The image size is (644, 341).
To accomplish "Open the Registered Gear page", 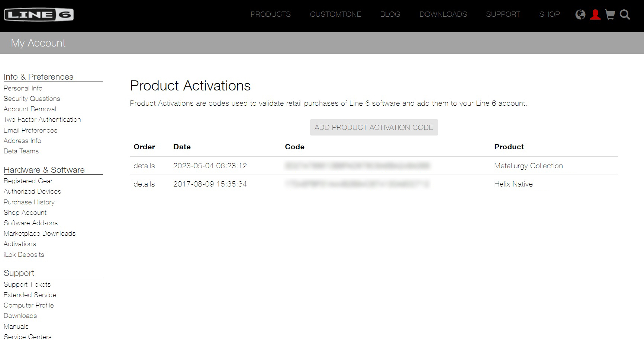I will [x=28, y=181].
